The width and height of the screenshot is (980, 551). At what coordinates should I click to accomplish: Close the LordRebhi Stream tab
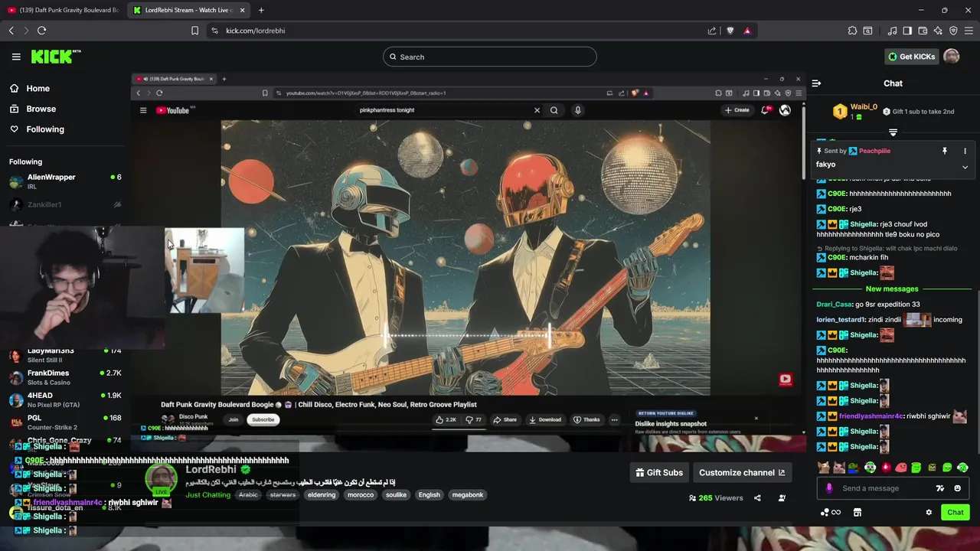pyautogui.click(x=243, y=10)
